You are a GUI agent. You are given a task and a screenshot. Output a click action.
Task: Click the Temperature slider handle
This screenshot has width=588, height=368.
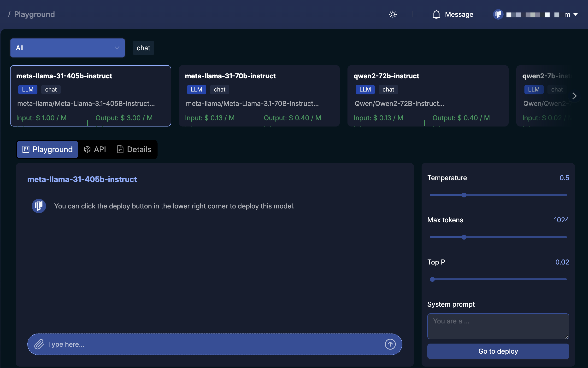click(464, 195)
